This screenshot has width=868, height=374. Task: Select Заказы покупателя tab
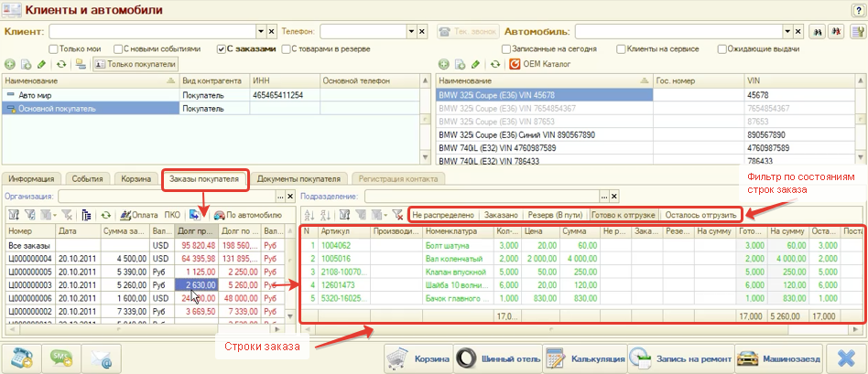pos(204,178)
